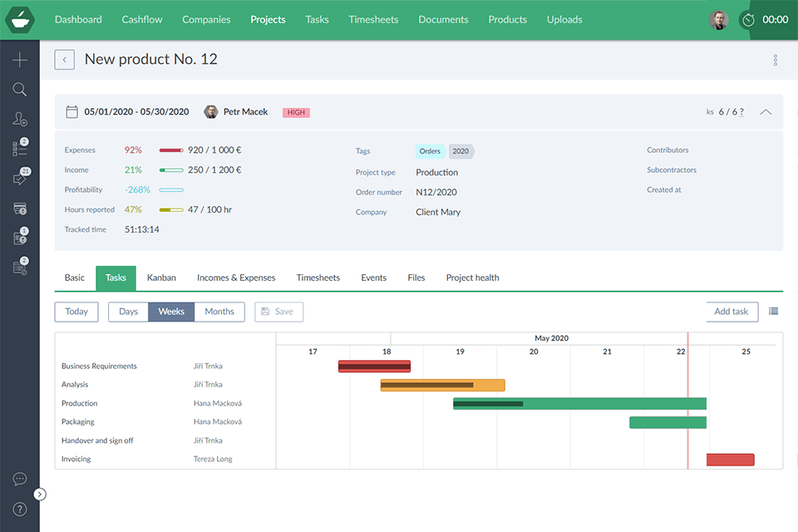Open task list icon with badge 2
The height and width of the screenshot is (532, 798).
coord(20,148)
